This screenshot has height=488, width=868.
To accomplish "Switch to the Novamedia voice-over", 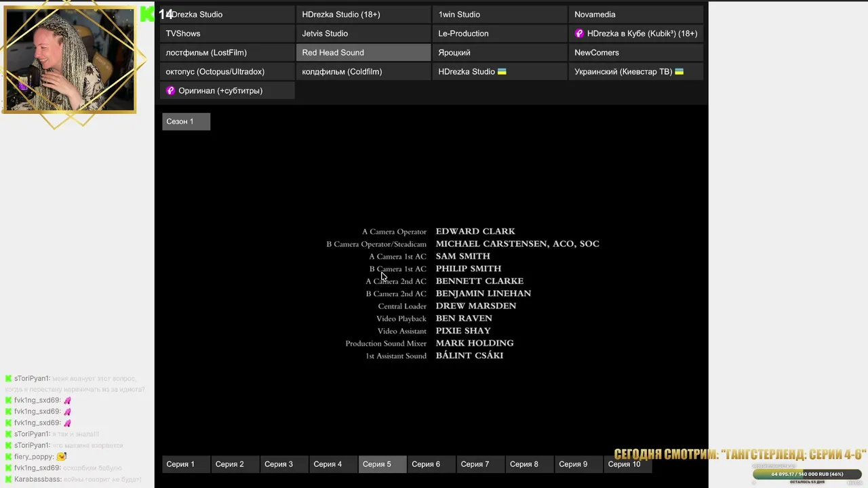I will point(636,14).
